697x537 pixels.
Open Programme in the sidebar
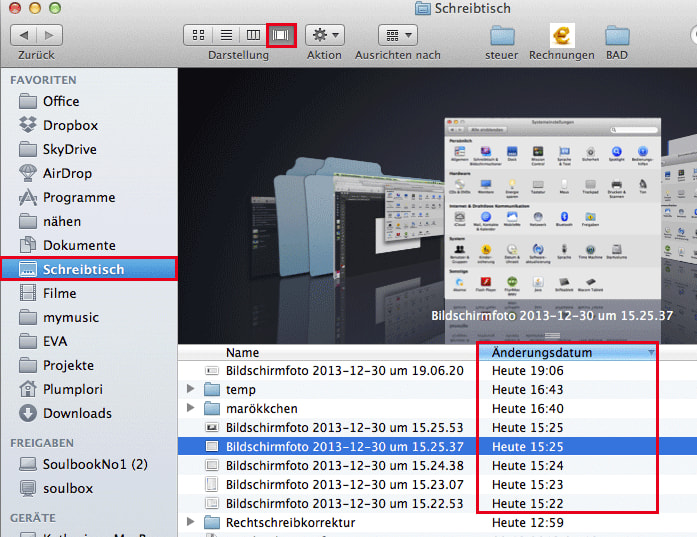pos(89,197)
